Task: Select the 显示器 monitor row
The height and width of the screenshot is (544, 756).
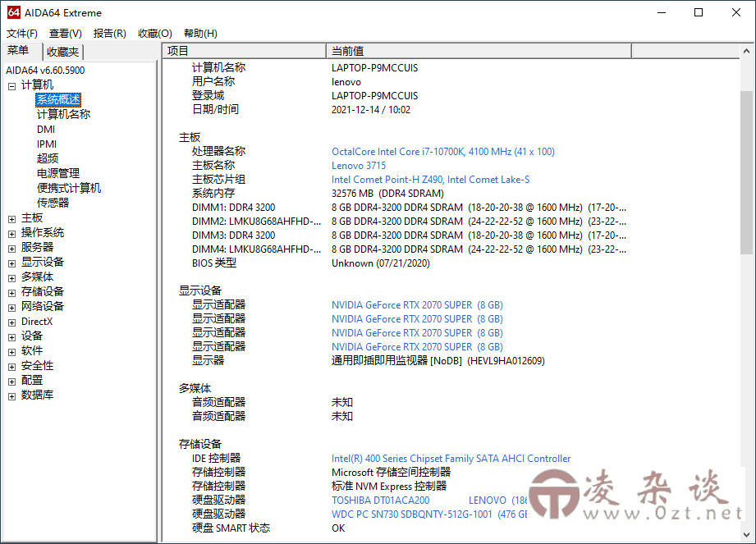Action: 368,361
